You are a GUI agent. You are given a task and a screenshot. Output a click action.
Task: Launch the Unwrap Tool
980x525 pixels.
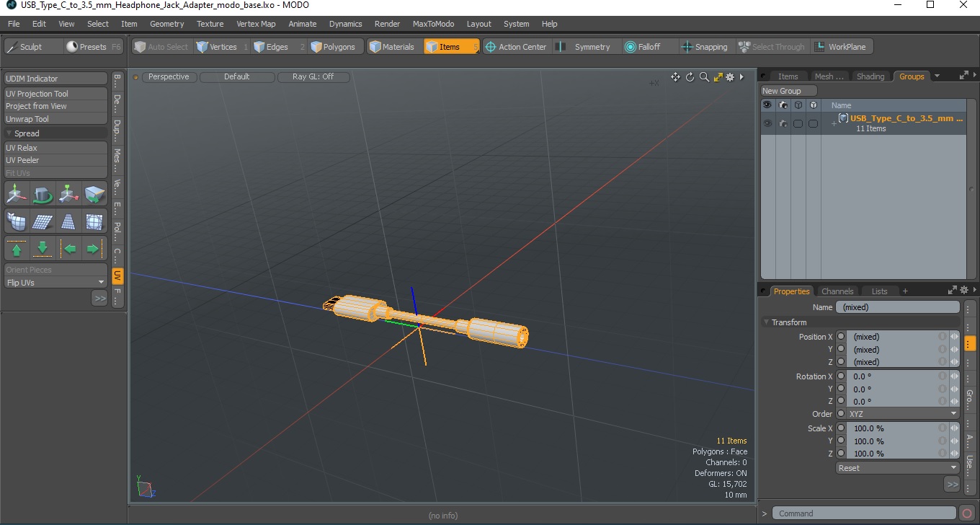pos(55,119)
